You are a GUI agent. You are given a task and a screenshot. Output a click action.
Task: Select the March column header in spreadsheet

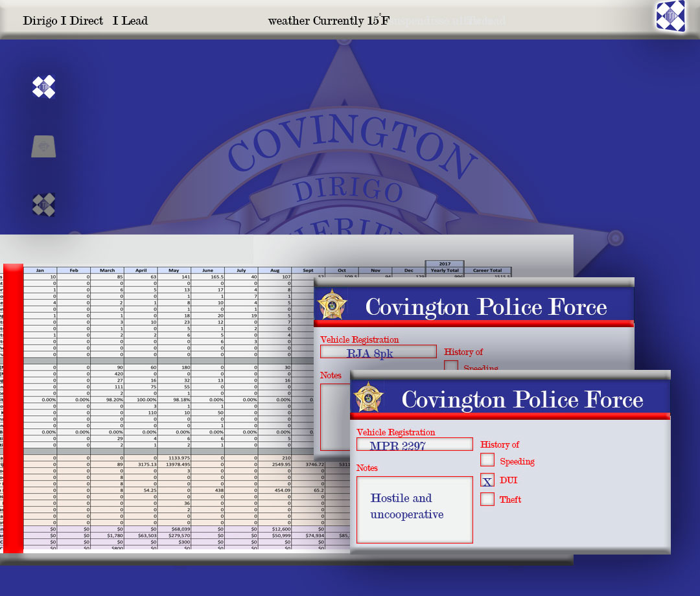pyautogui.click(x=107, y=270)
